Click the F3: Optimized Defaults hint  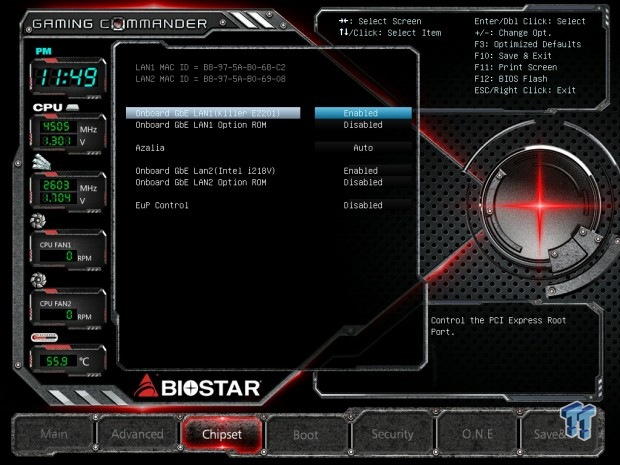pos(527,44)
